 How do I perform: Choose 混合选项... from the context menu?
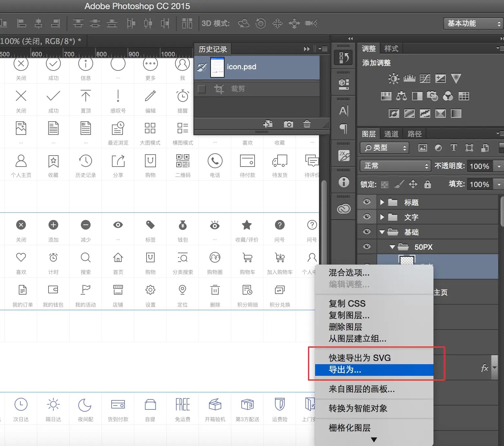pyautogui.click(x=374, y=273)
